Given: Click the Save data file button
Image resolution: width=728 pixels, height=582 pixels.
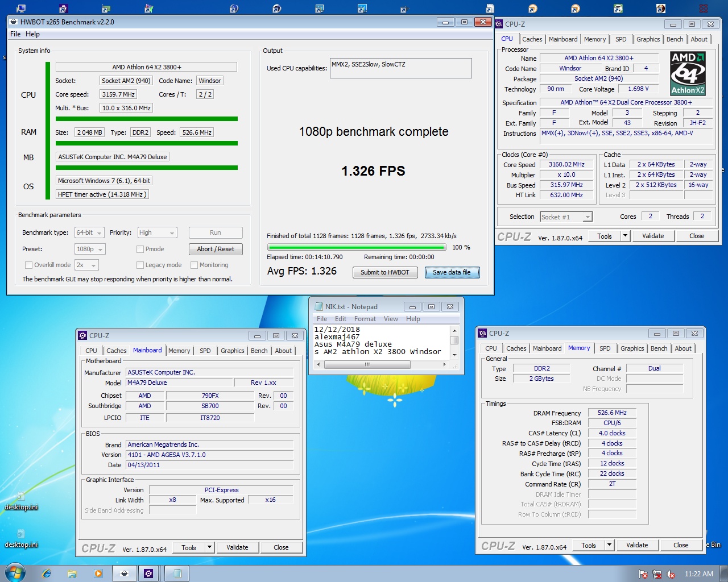Looking at the screenshot, I should coord(452,272).
